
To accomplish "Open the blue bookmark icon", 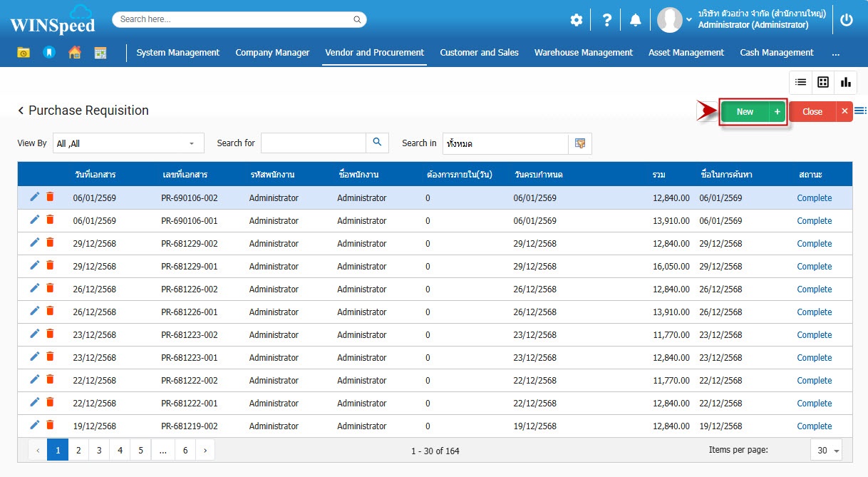I will click(x=48, y=52).
